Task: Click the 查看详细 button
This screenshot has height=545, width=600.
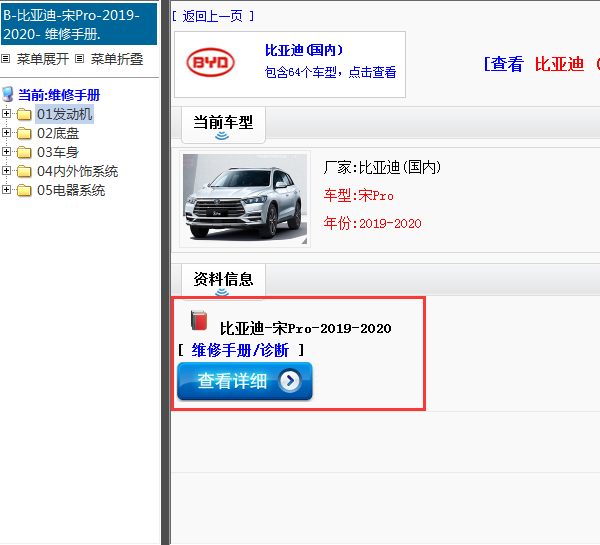Action: [x=245, y=381]
